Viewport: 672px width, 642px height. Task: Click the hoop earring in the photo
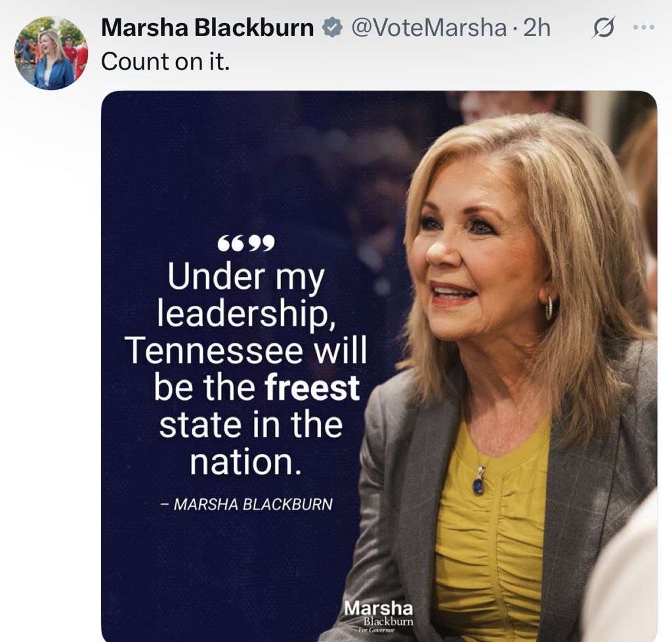(x=549, y=308)
